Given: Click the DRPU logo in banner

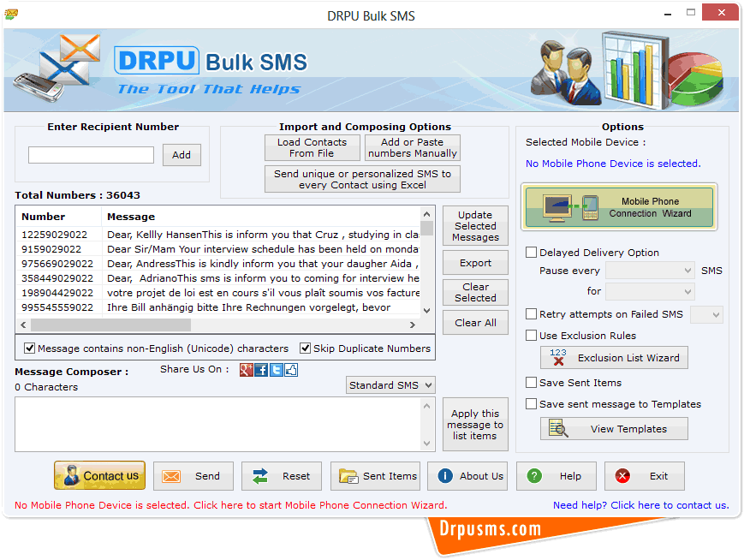Looking at the screenshot, I should [157, 60].
